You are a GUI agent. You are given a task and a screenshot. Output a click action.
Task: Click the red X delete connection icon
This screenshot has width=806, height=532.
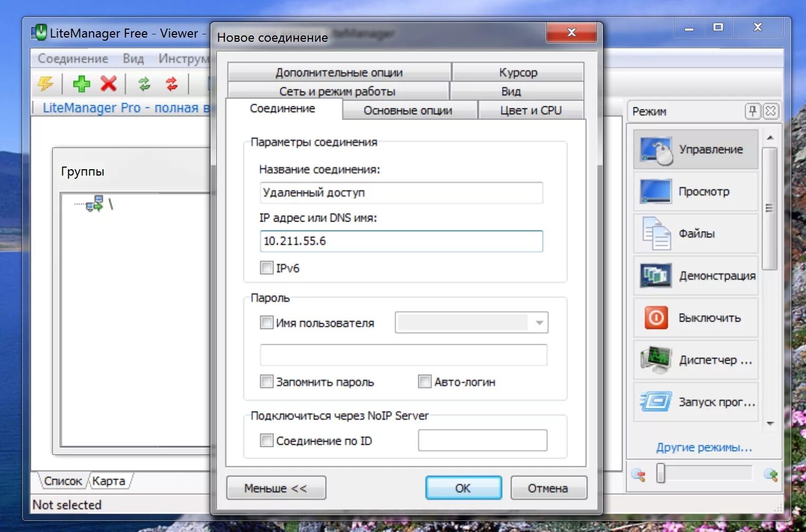coord(108,84)
